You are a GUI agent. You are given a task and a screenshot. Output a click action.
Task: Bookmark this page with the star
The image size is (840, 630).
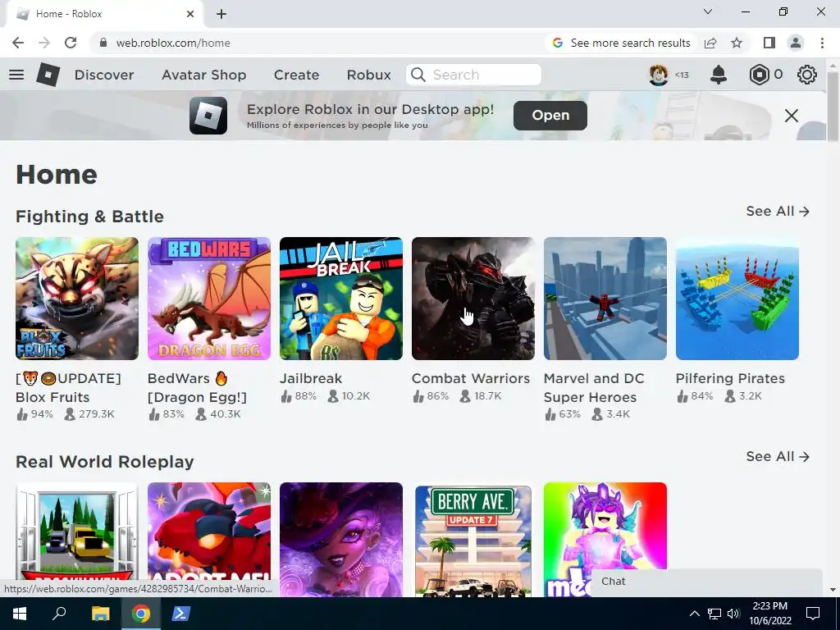737,43
